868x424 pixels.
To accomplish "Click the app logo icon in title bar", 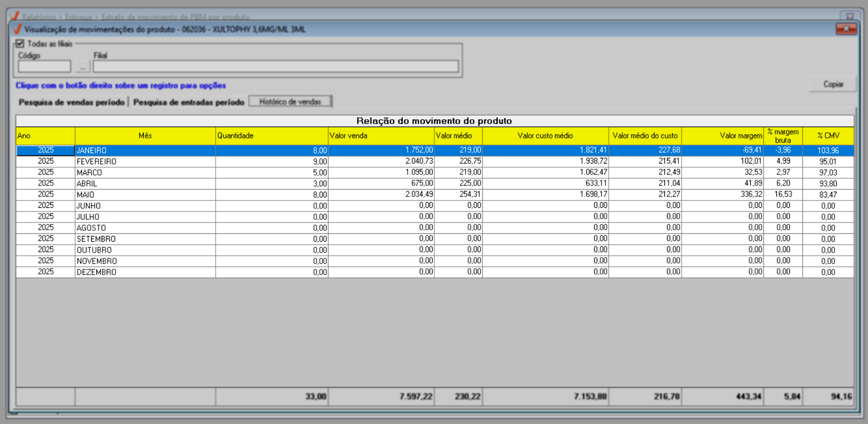I will (x=17, y=29).
